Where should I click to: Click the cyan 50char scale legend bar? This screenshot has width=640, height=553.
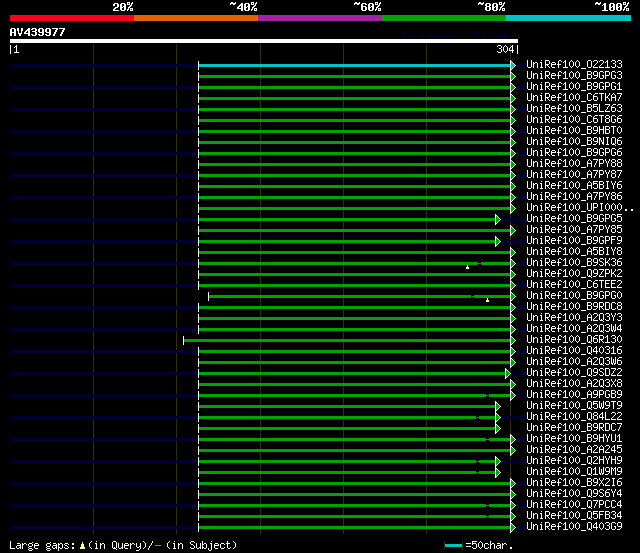pyautogui.click(x=453, y=545)
